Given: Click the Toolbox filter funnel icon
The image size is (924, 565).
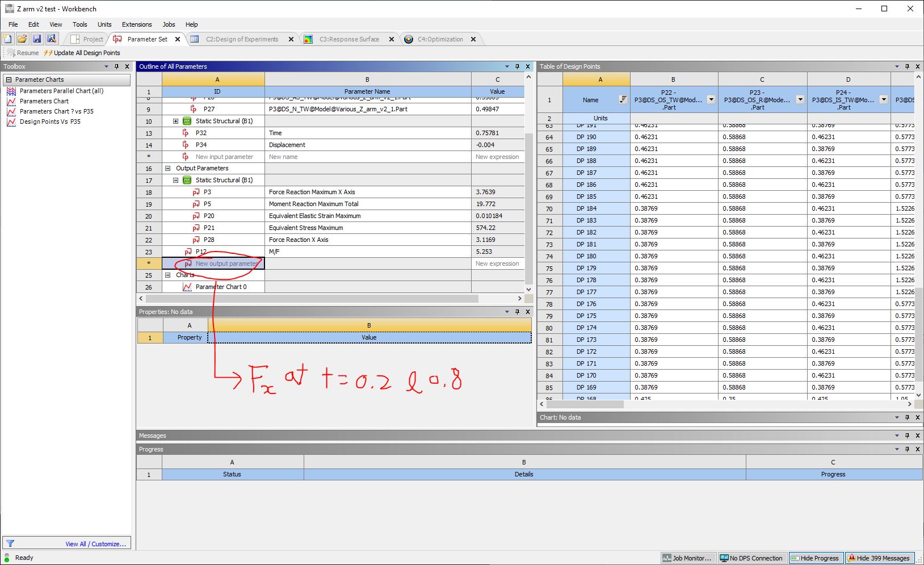Looking at the screenshot, I should coord(10,543).
